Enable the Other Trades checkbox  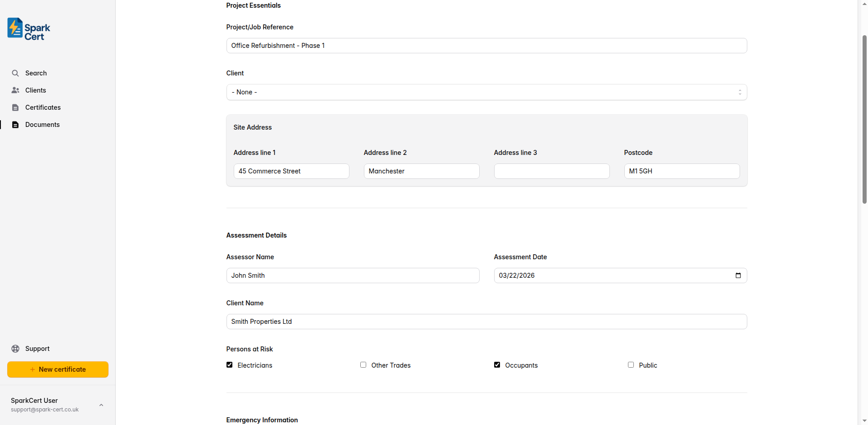[x=363, y=364]
